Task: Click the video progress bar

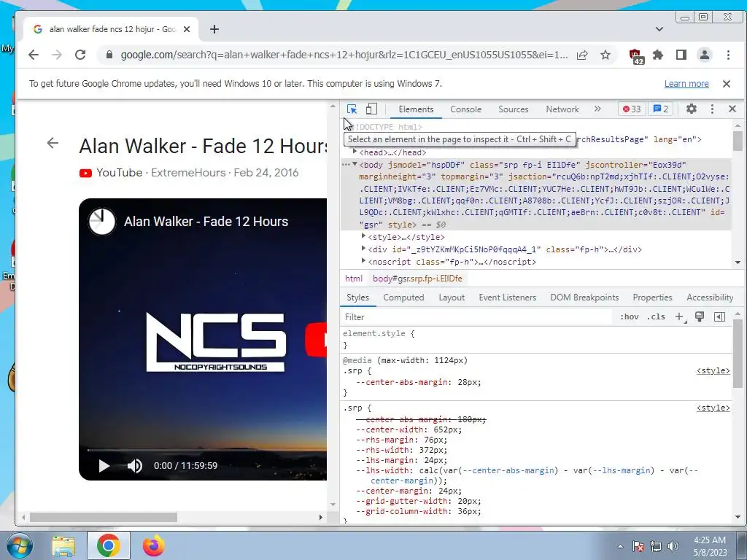Action: pyautogui.click(x=206, y=449)
